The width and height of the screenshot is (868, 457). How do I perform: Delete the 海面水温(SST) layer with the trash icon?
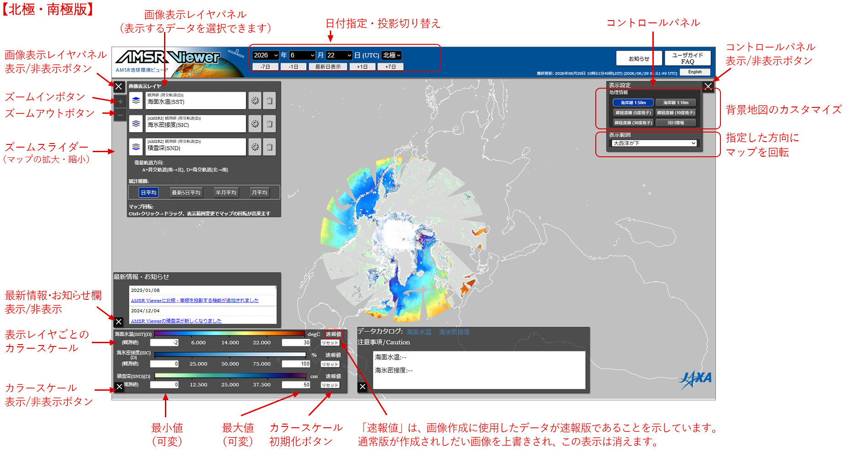click(270, 101)
